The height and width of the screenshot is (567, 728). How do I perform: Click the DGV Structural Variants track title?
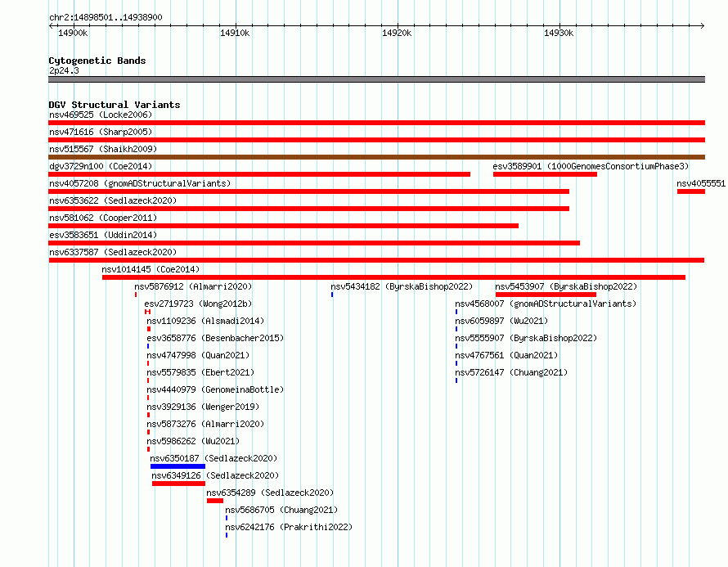click(115, 105)
